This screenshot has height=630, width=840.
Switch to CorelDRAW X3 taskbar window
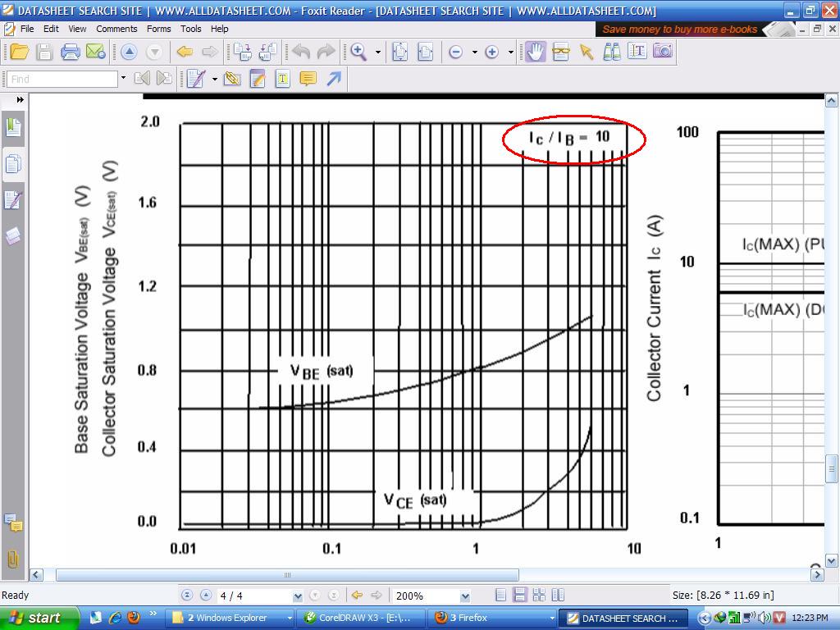[361, 618]
